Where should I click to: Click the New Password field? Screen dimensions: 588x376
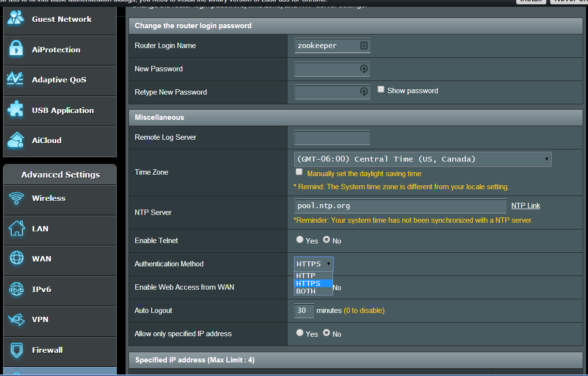[332, 69]
